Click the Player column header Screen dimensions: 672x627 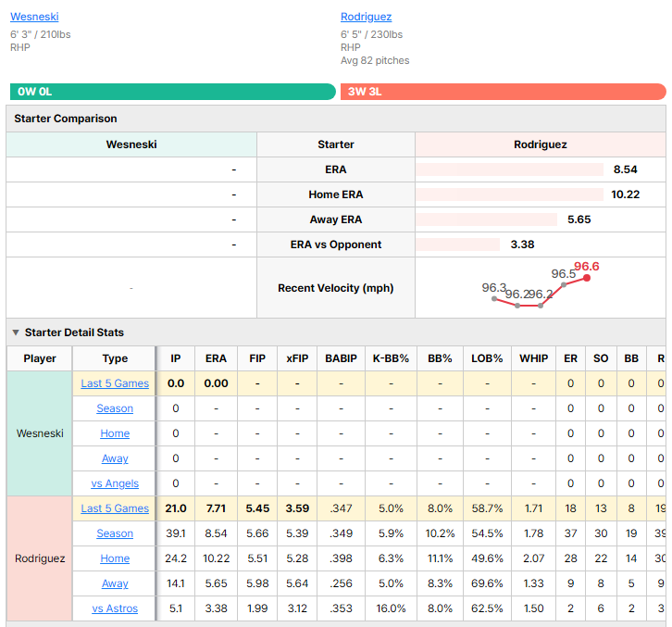click(40, 358)
